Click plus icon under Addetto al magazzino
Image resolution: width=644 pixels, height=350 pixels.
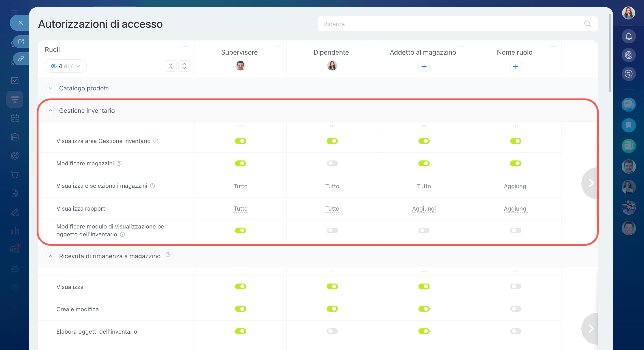(424, 66)
